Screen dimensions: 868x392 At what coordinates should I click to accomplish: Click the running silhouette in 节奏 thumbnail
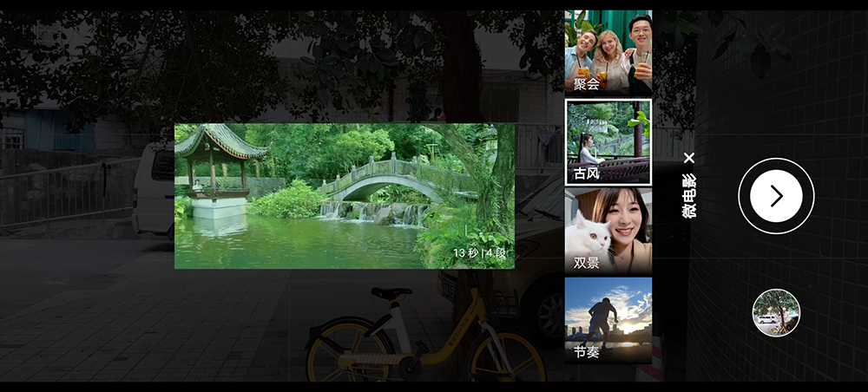[600, 318]
